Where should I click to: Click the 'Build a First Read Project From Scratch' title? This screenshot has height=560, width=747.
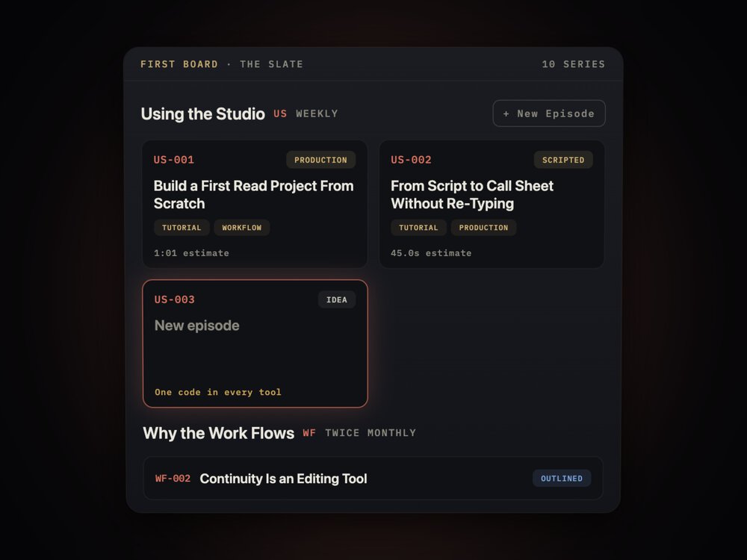coord(253,194)
